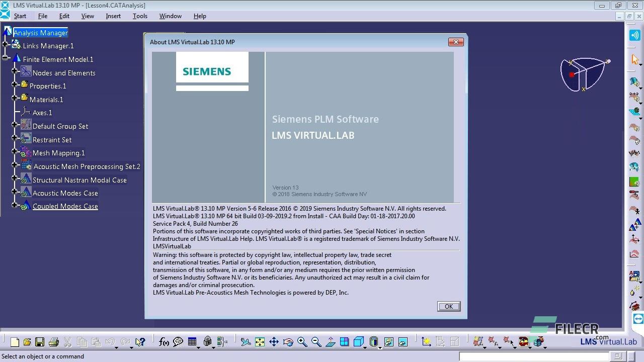Open the Design Table grid icon

pyautogui.click(x=192, y=342)
